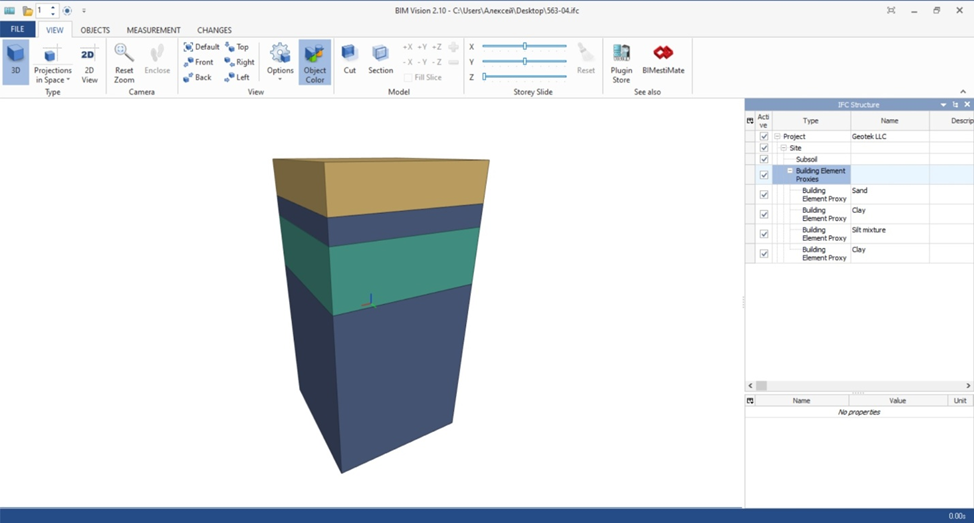Disable the Silt mixture element checkbox
This screenshot has height=523, width=974.
tap(764, 234)
